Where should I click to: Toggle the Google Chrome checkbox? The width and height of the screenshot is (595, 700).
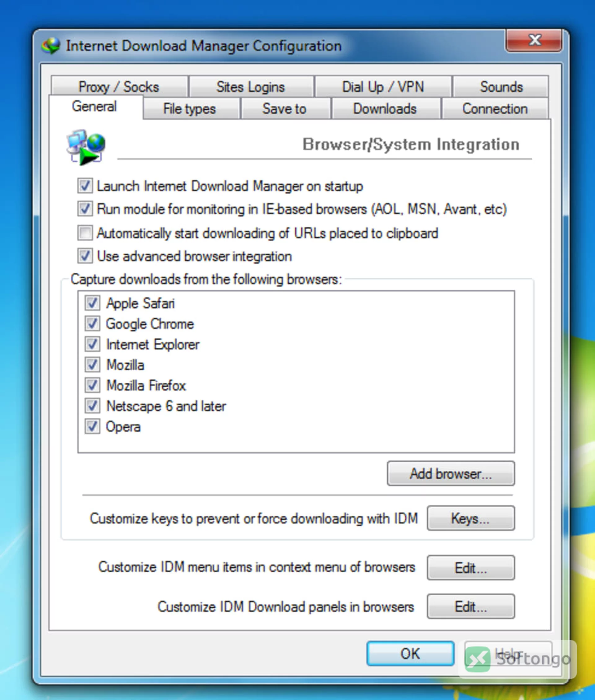click(x=92, y=324)
